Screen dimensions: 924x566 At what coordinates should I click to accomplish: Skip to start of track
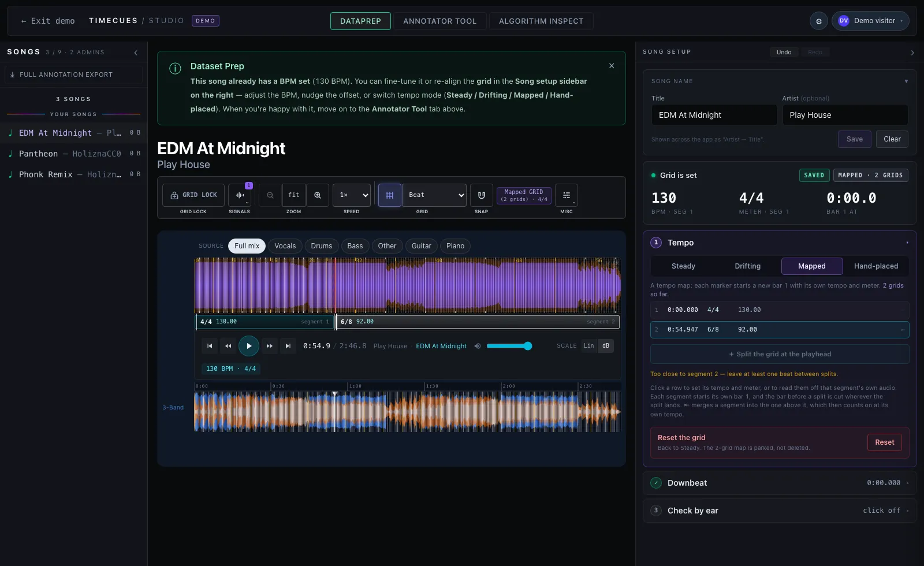(210, 346)
